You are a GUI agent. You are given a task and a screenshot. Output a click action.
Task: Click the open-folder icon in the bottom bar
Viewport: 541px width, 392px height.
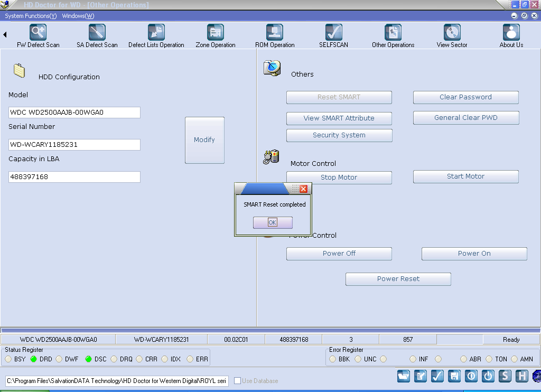point(403,376)
